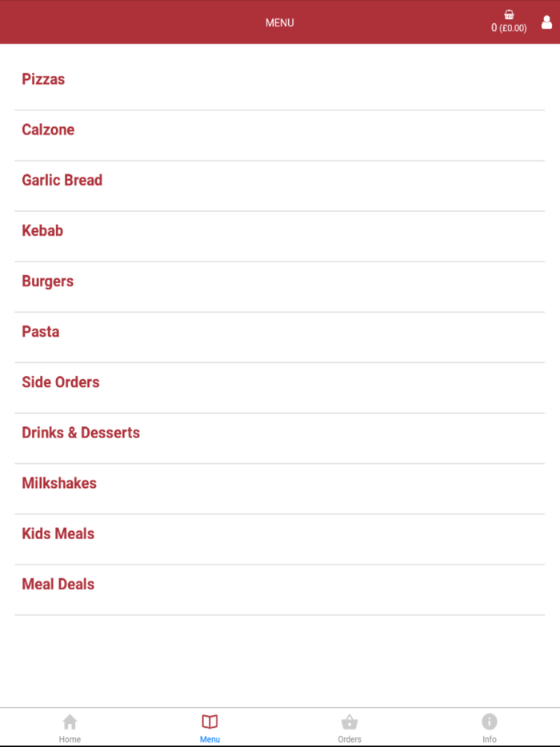Image resolution: width=560 pixels, height=747 pixels.
Task: Open the Info circle icon
Action: [490, 721]
